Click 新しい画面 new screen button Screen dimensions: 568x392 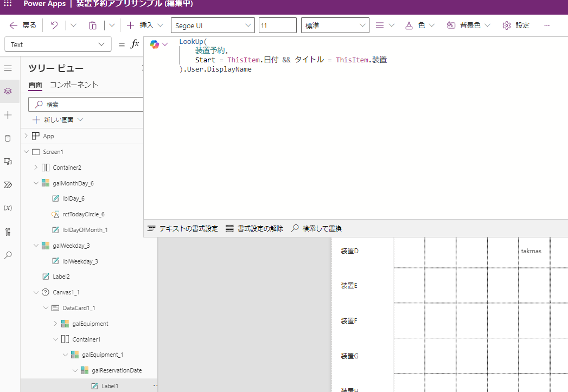58,120
